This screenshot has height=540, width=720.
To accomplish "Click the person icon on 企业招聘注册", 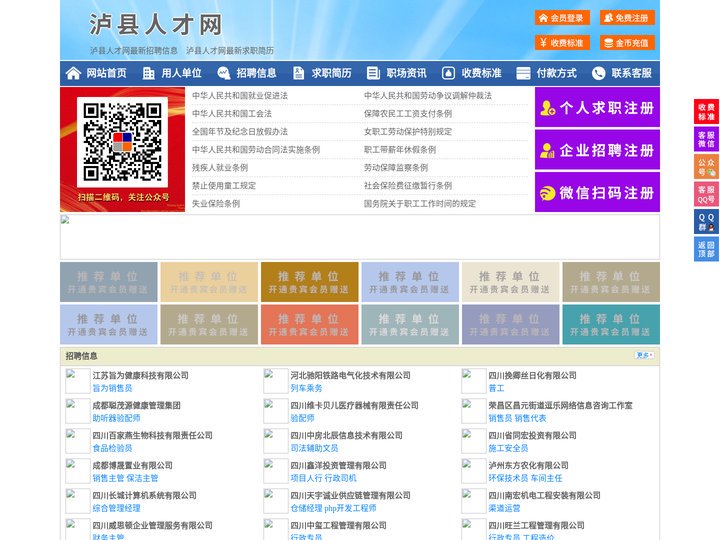I will click(547, 150).
